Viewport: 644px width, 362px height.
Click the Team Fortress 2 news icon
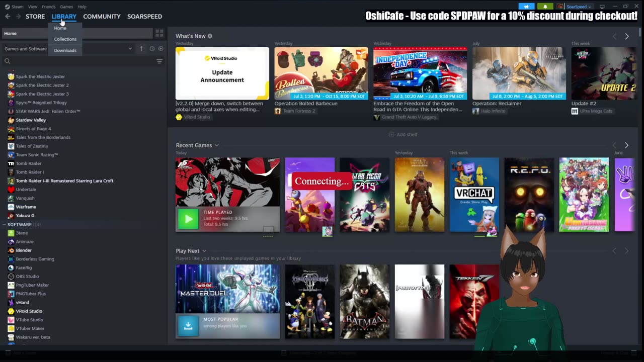(278, 111)
